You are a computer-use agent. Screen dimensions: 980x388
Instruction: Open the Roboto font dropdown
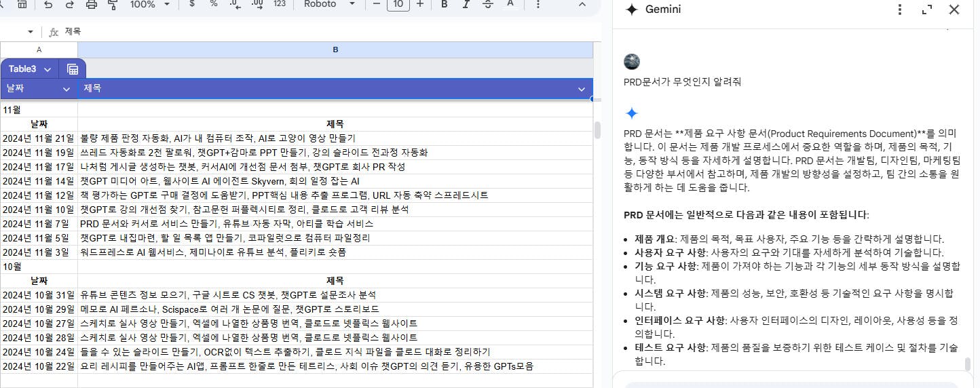[x=328, y=4]
